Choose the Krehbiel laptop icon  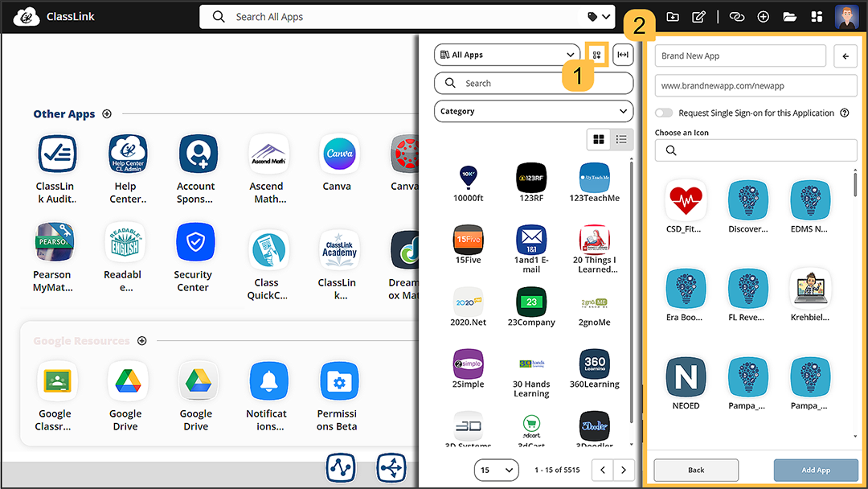pyautogui.click(x=810, y=289)
